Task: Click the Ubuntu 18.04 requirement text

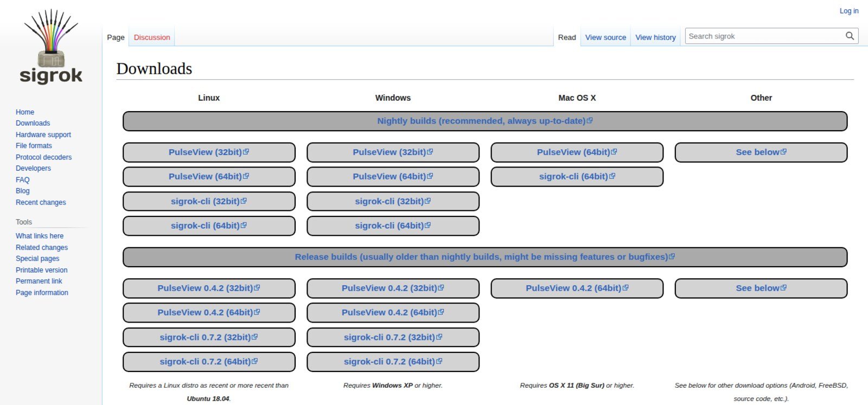Action: click(208, 398)
